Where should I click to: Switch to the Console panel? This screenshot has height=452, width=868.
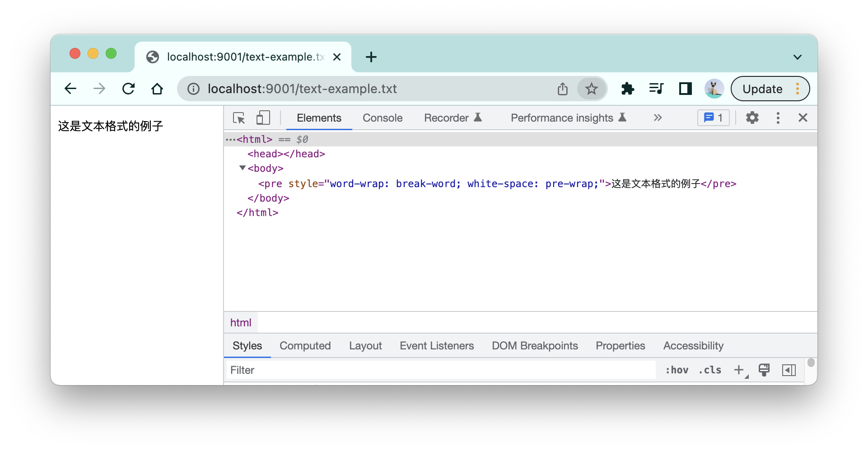[x=383, y=118]
